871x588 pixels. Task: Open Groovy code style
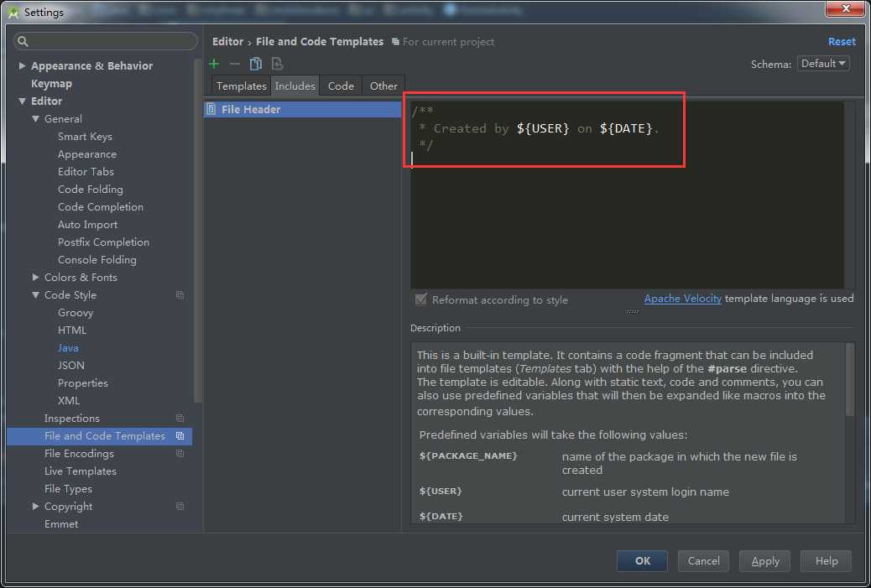(76, 313)
